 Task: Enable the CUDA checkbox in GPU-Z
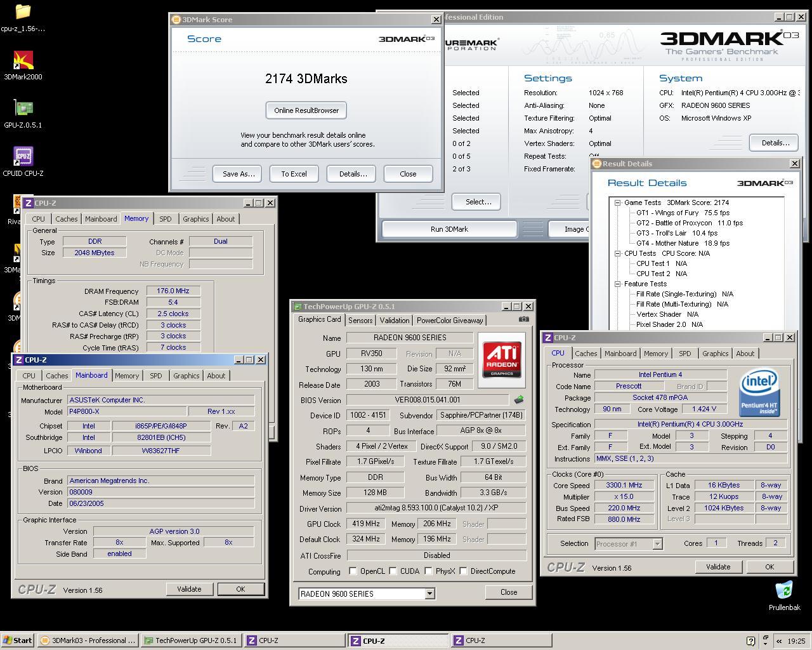point(393,571)
